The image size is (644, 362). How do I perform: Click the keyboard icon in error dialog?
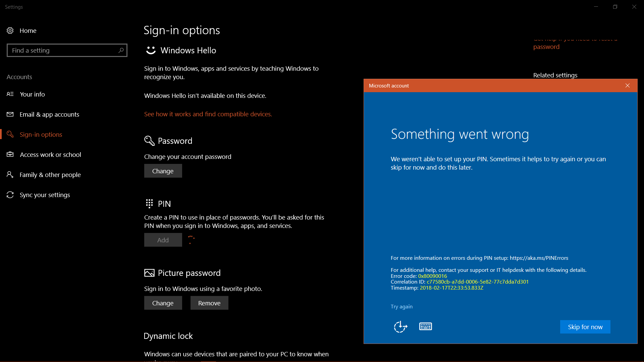tap(426, 326)
